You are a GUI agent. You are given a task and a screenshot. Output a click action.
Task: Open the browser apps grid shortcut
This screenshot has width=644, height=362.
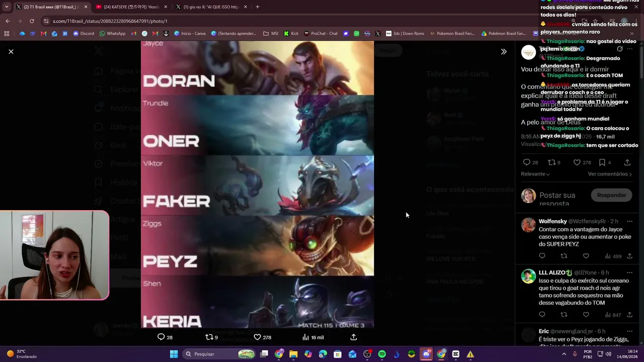(x=7, y=34)
